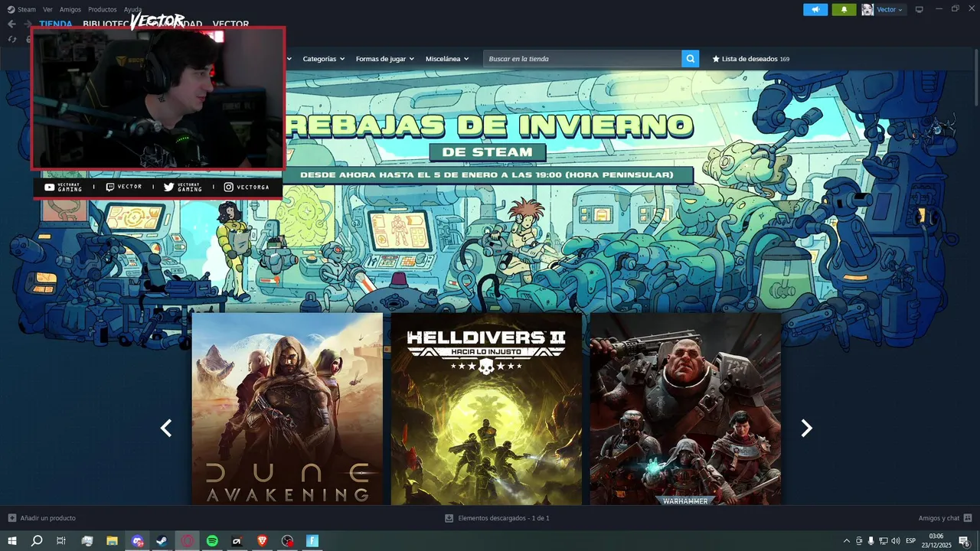Viewport: 980px width, 551px height.
Task: Click the blue magnifier search button
Action: (x=691, y=59)
